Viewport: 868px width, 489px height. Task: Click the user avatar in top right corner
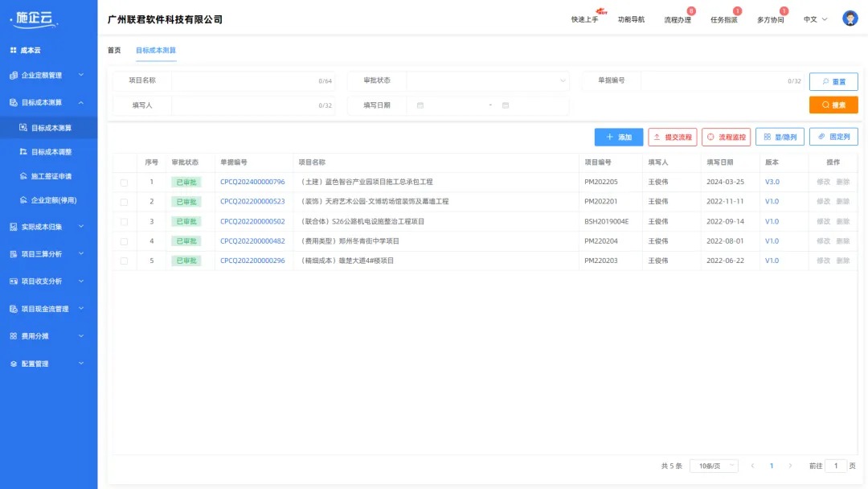coord(850,17)
